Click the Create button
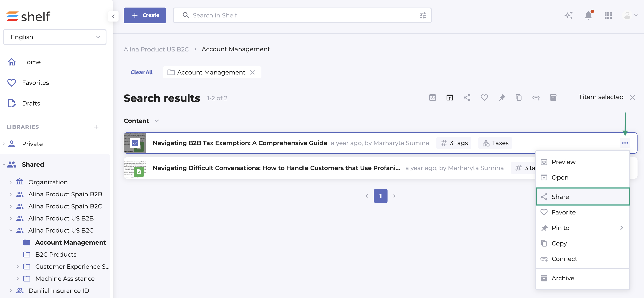This screenshot has height=298, width=644. (x=145, y=15)
